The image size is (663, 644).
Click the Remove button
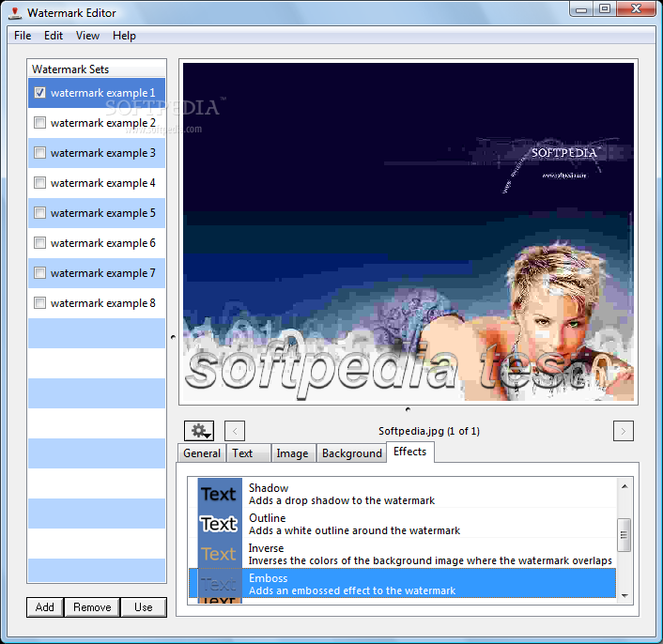pos(92,607)
